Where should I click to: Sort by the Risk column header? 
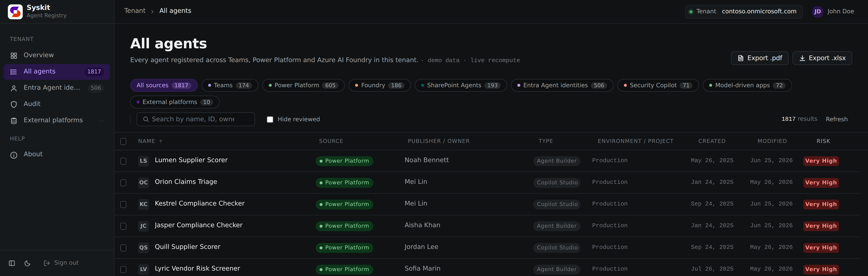coord(823,141)
